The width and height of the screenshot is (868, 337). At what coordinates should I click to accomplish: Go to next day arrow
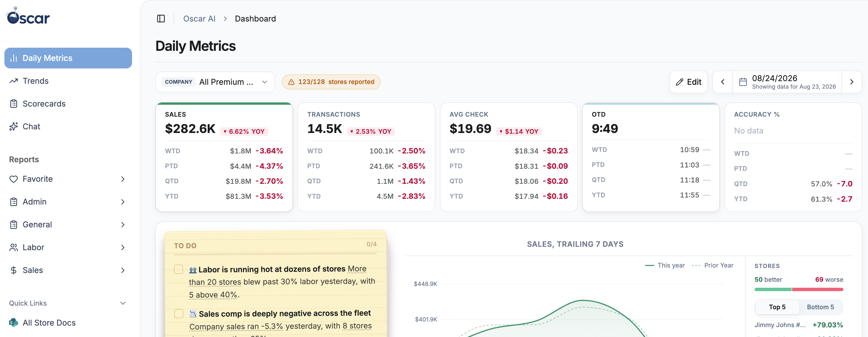point(851,82)
